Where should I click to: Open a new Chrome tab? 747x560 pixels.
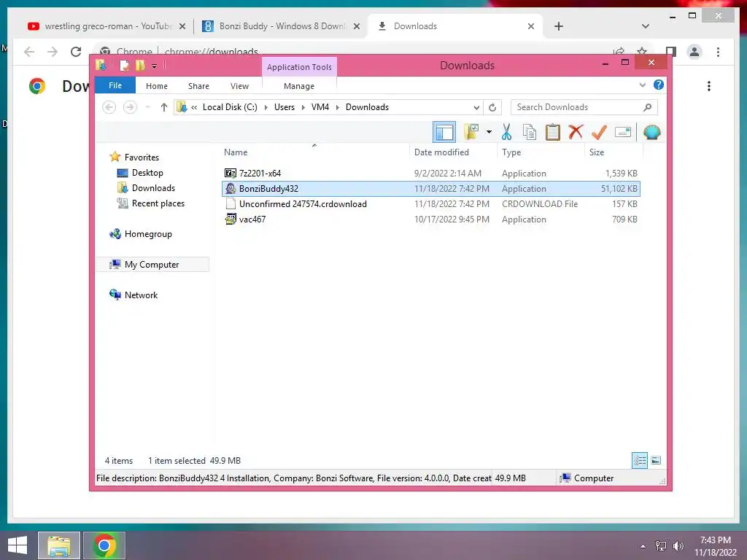[x=559, y=26]
